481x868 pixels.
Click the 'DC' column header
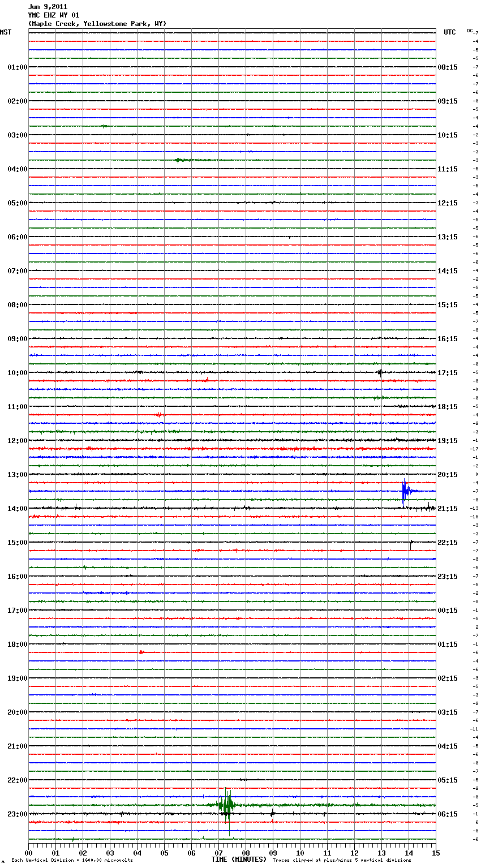[470, 31]
